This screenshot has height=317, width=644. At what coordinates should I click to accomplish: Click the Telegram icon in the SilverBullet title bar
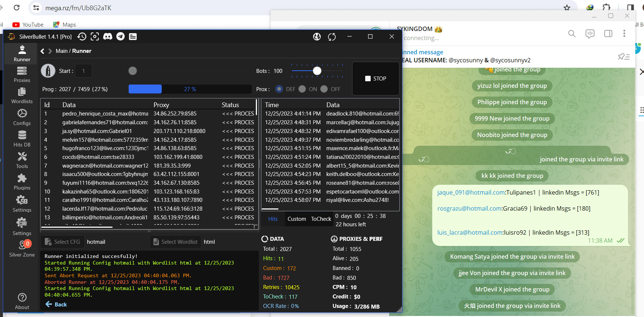click(120, 36)
